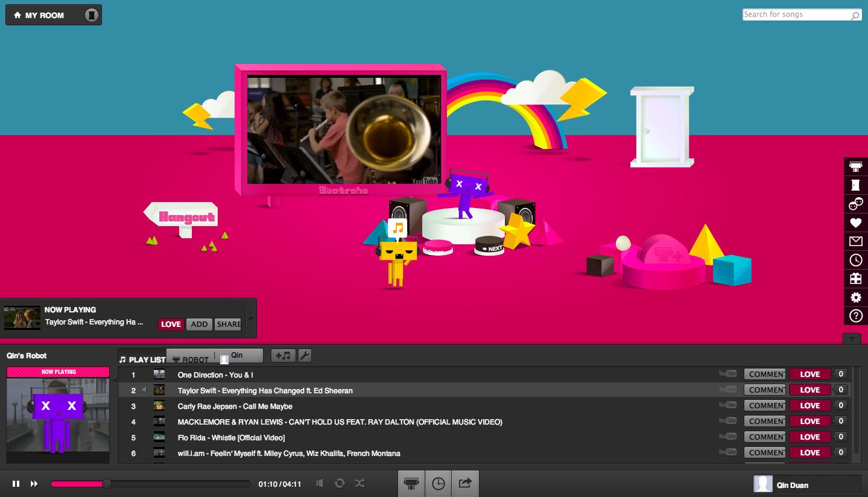
Task: Open the door icon in the right sidebar
Action: 855,185
